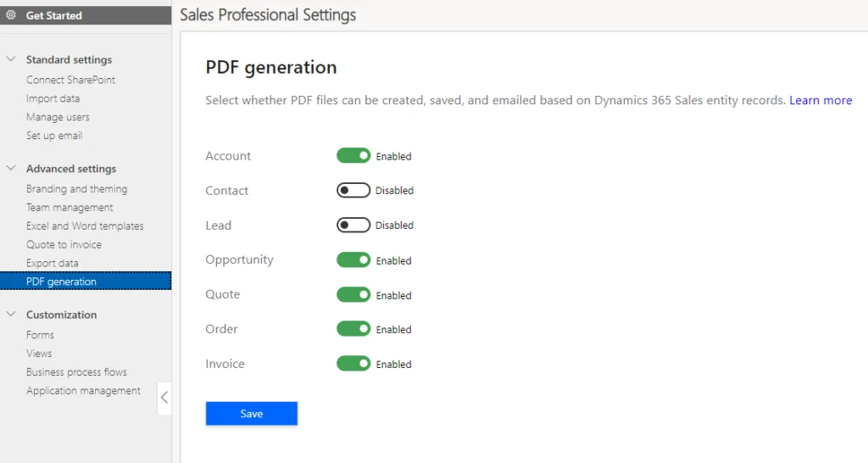Click the Order row label
Viewport: 868px width, 463px height.
[x=221, y=329]
